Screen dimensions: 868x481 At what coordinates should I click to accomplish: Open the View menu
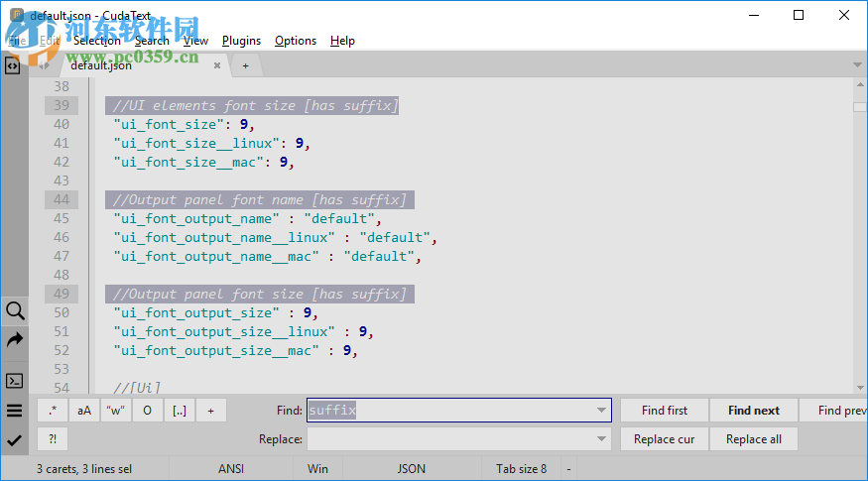pos(195,41)
